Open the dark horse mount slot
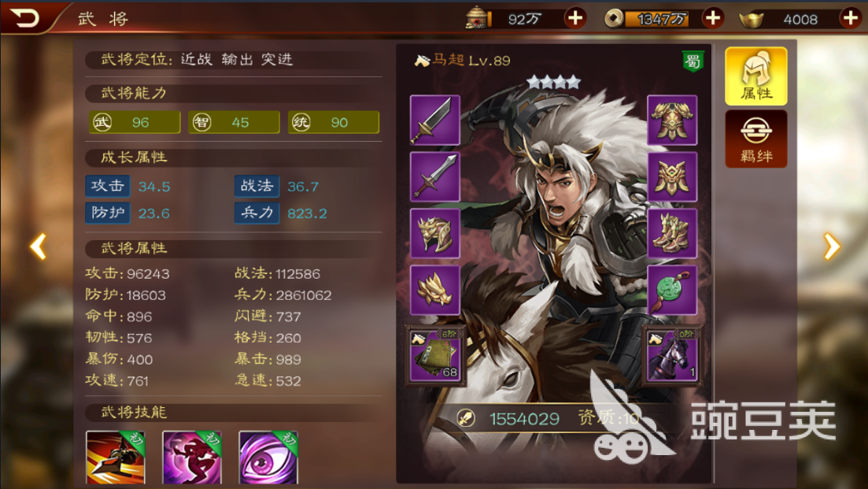 671,354
